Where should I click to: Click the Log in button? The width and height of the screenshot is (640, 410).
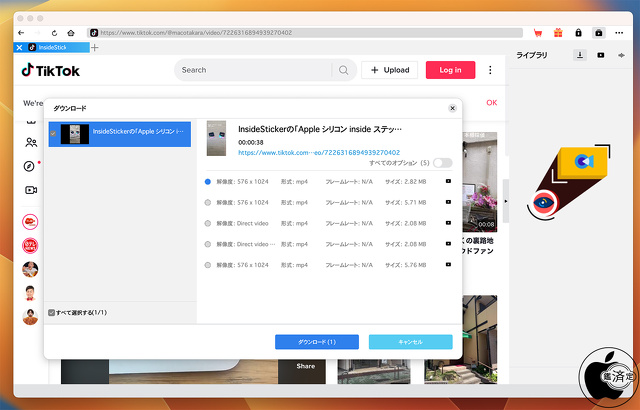pyautogui.click(x=450, y=70)
